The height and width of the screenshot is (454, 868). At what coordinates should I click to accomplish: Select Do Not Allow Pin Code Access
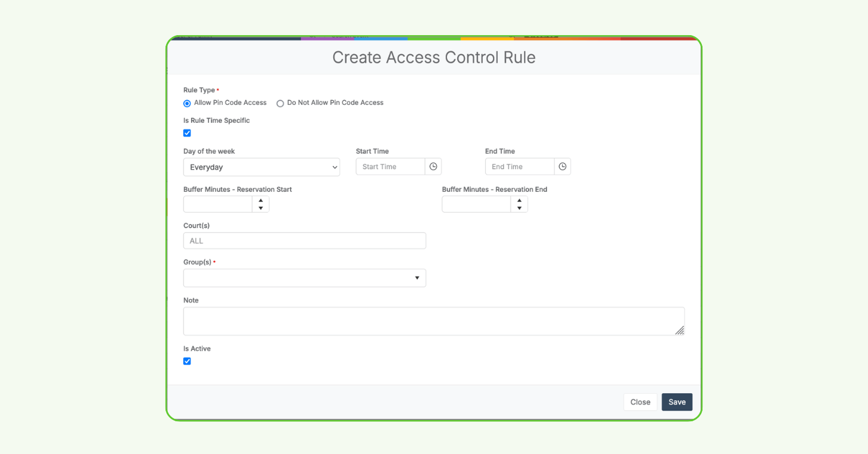pyautogui.click(x=280, y=103)
